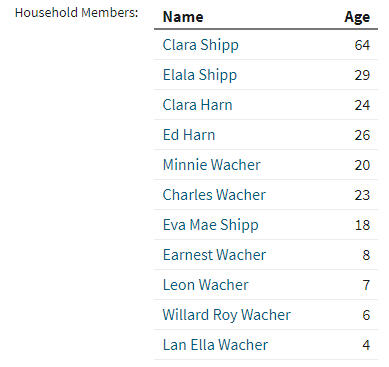The image size is (389, 367).
Task: Click the Age column header
Action: pos(357,18)
